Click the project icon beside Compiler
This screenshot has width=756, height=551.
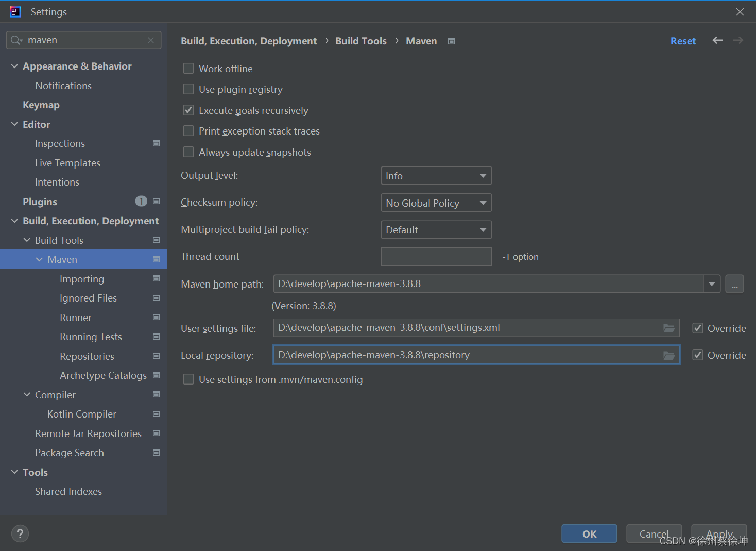coord(157,394)
